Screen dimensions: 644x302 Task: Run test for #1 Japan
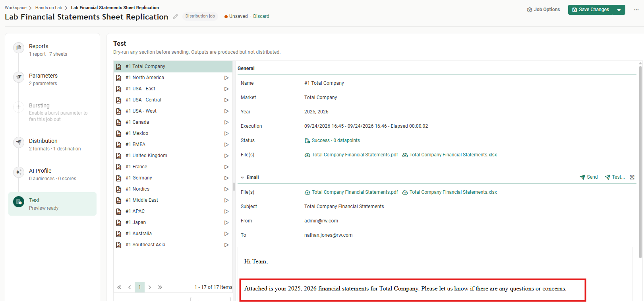point(226,222)
